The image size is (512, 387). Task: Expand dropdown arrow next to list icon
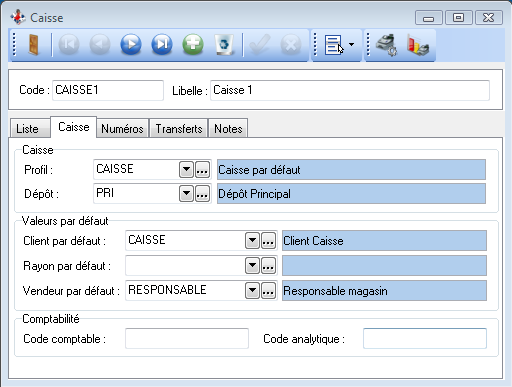coord(351,44)
